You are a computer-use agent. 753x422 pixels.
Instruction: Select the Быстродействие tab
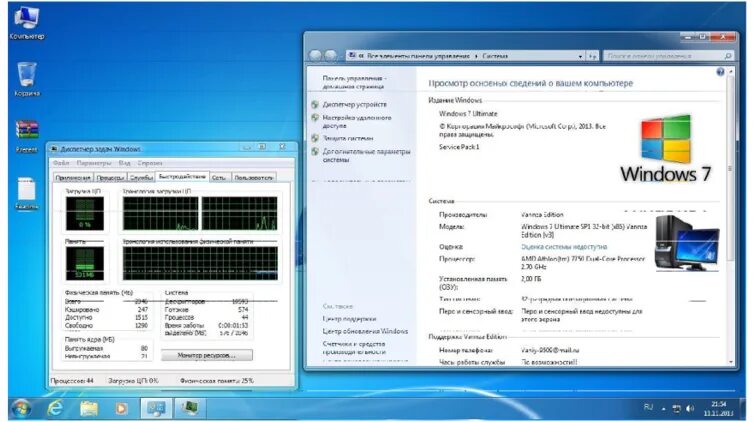coord(182,177)
